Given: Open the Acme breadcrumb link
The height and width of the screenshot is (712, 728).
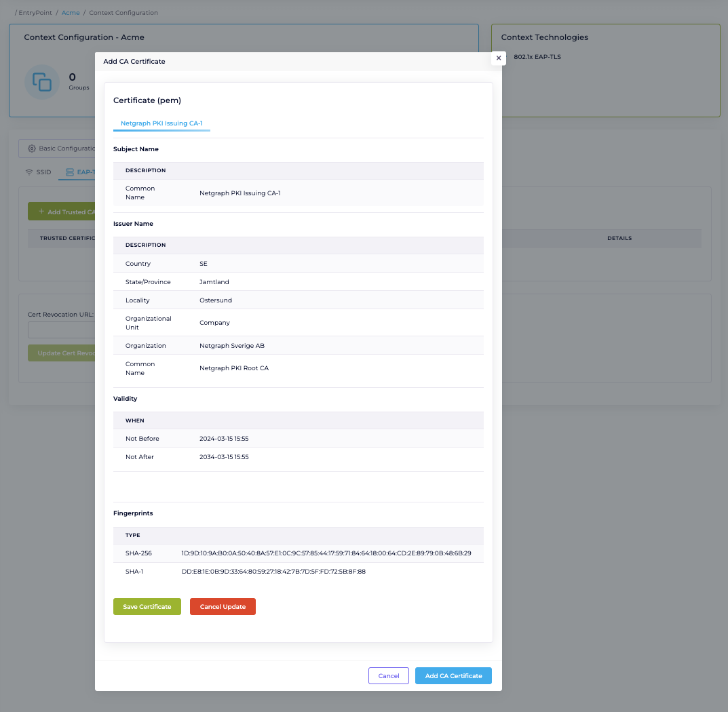Looking at the screenshot, I should 71,13.
